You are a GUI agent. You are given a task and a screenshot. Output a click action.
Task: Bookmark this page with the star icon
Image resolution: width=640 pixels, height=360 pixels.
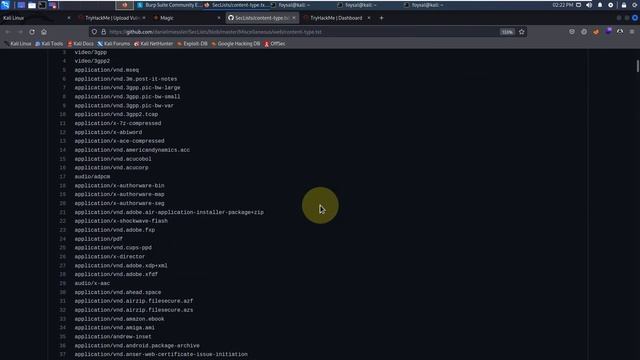522,32
